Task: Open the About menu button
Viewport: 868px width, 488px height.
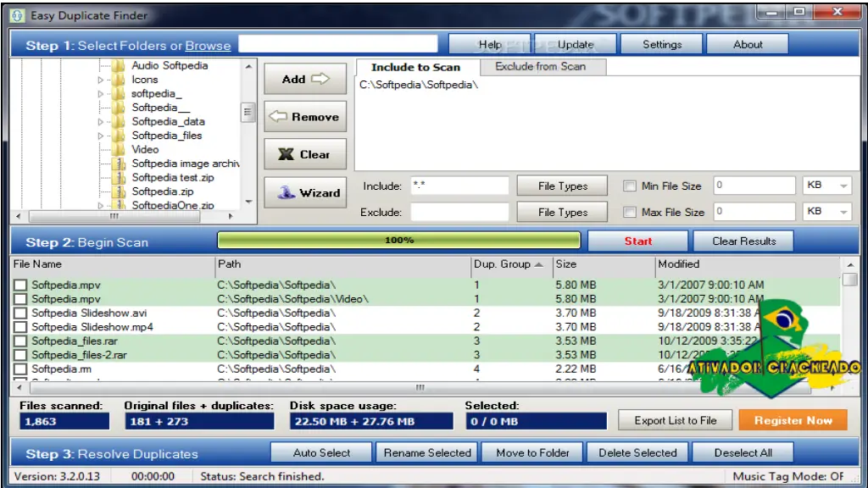Action: click(x=748, y=44)
